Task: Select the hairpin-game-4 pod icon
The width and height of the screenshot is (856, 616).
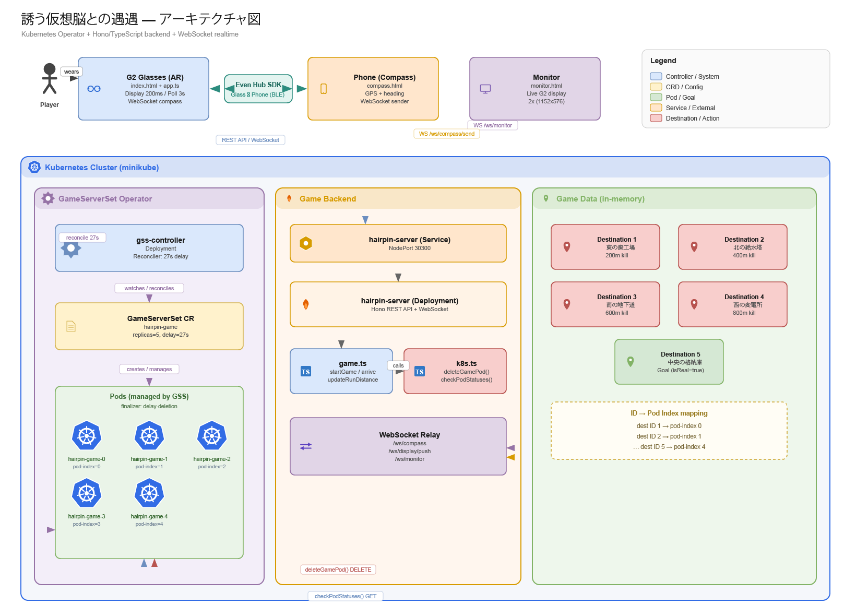Action: click(149, 493)
